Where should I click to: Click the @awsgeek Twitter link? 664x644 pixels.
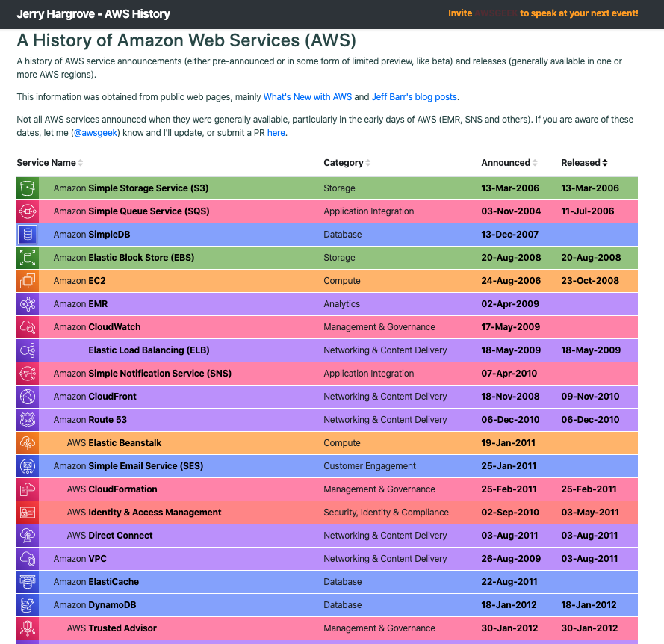[95, 132]
